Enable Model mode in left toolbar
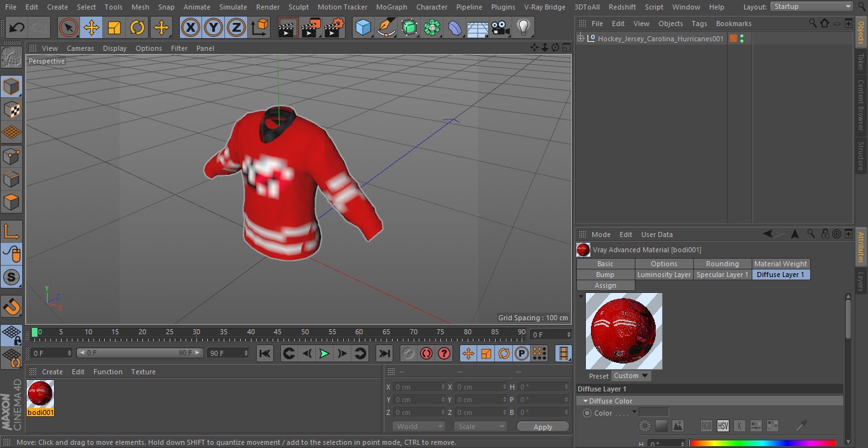The height and width of the screenshot is (448, 868). [x=11, y=86]
